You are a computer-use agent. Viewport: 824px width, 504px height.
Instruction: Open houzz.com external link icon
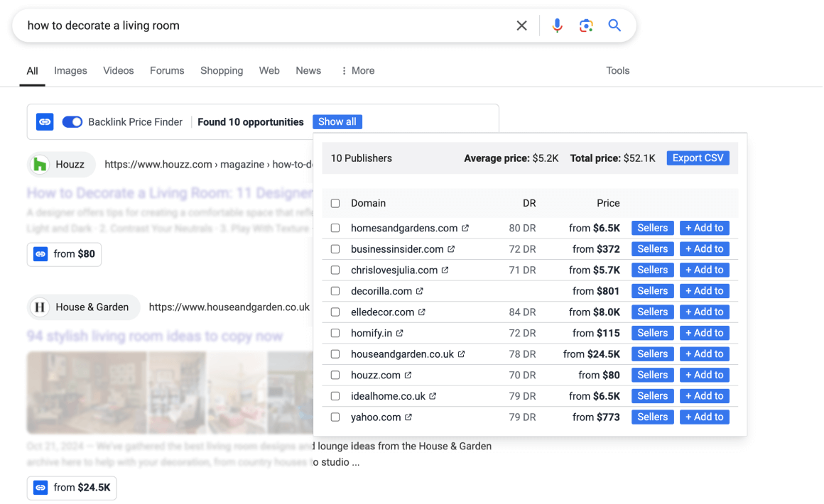click(x=408, y=375)
